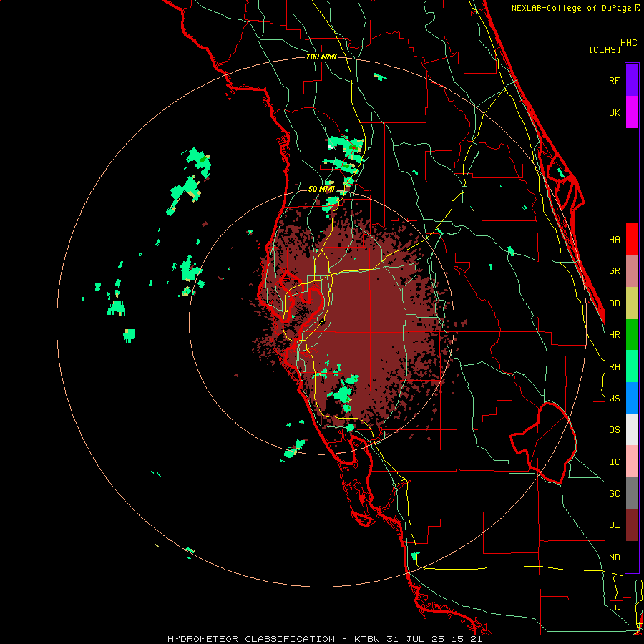644x644 pixels.
Task: Click the "NEXLAB-College of DuPage" text
Action: click(572, 8)
